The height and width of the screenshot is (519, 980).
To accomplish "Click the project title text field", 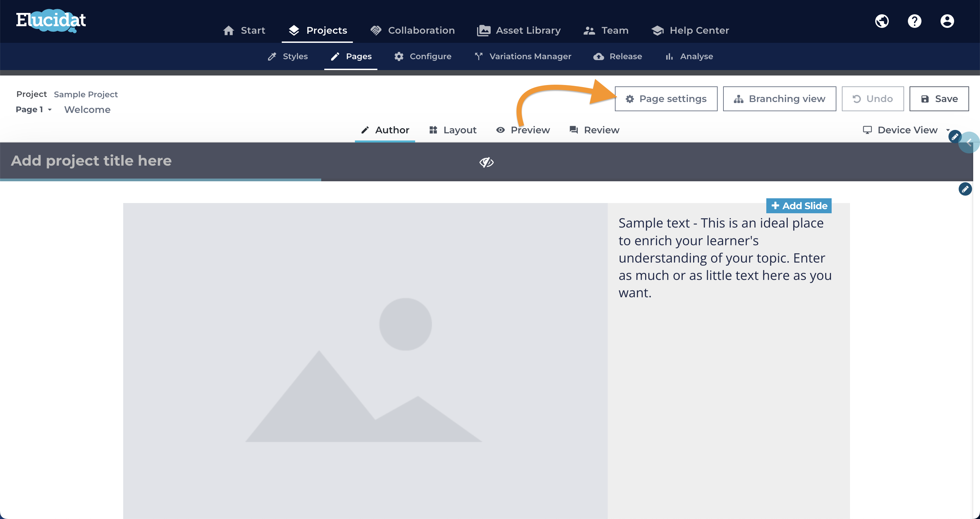I will click(91, 161).
